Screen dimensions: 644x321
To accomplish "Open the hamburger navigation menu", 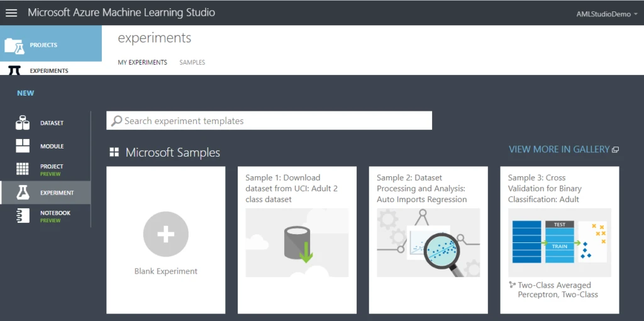I will click(x=11, y=13).
